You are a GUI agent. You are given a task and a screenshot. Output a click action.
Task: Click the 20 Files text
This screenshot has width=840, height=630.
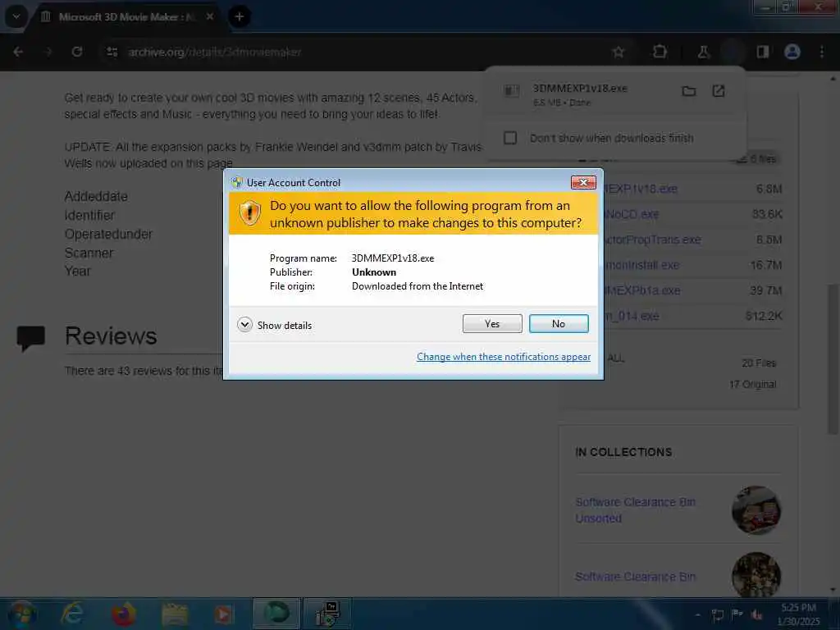pos(759,363)
